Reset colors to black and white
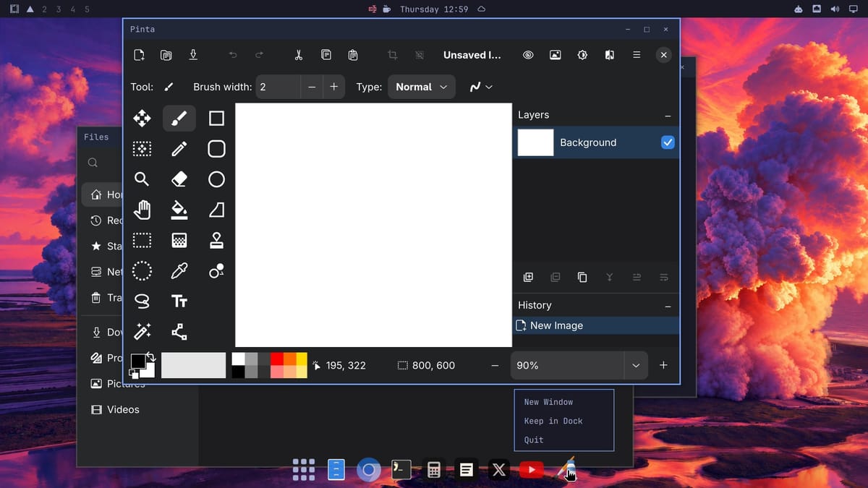 point(134,374)
